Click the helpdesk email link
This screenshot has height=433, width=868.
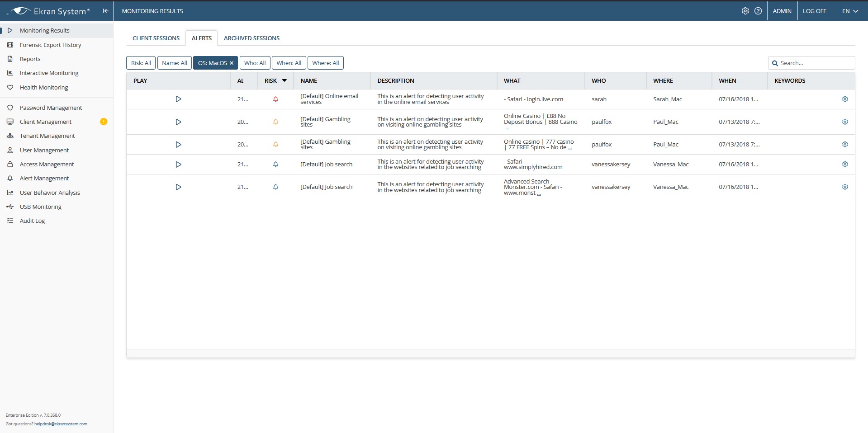[x=61, y=424]
